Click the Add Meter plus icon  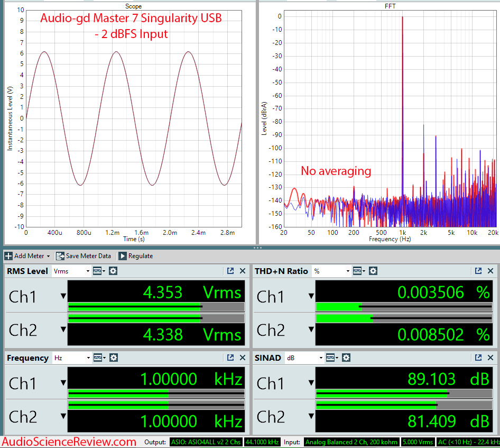click(x=8, y=256)
